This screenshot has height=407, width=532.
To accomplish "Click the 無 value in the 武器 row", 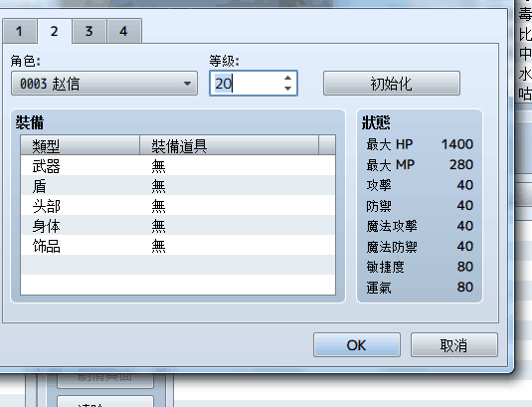I will 158,166.
